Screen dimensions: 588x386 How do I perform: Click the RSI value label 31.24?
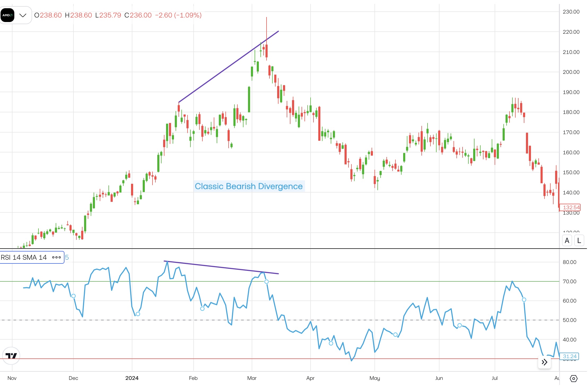tap(571, 357)
